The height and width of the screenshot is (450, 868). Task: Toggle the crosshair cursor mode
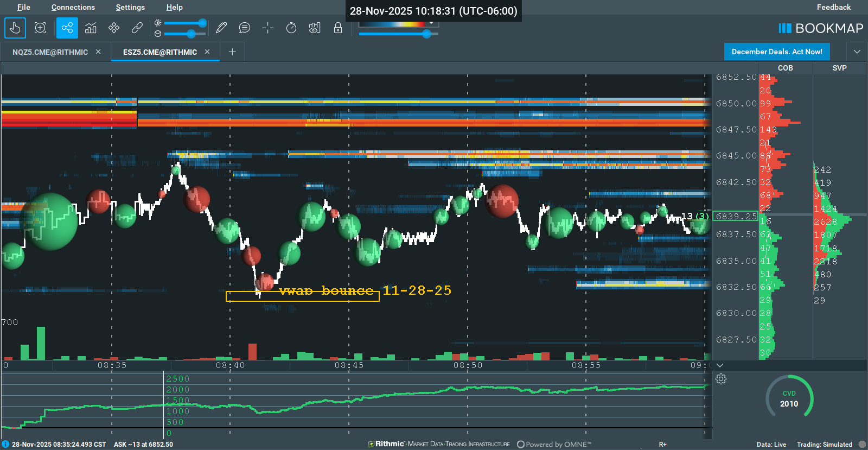point(268,28)
